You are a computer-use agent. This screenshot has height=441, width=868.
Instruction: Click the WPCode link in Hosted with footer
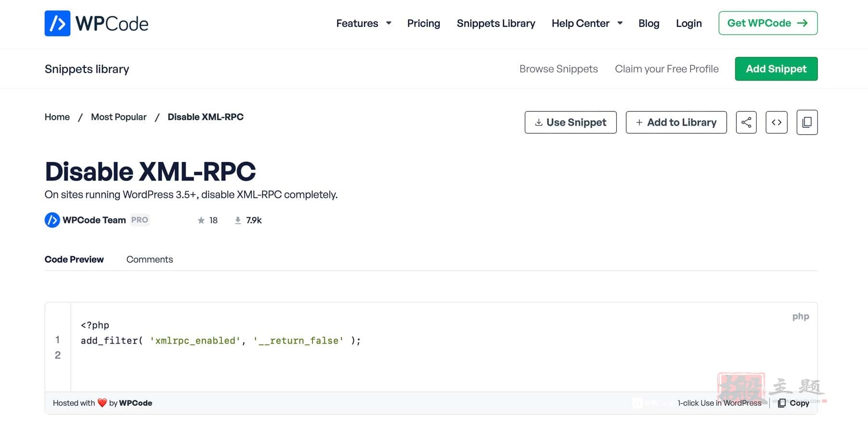(136, 403)
